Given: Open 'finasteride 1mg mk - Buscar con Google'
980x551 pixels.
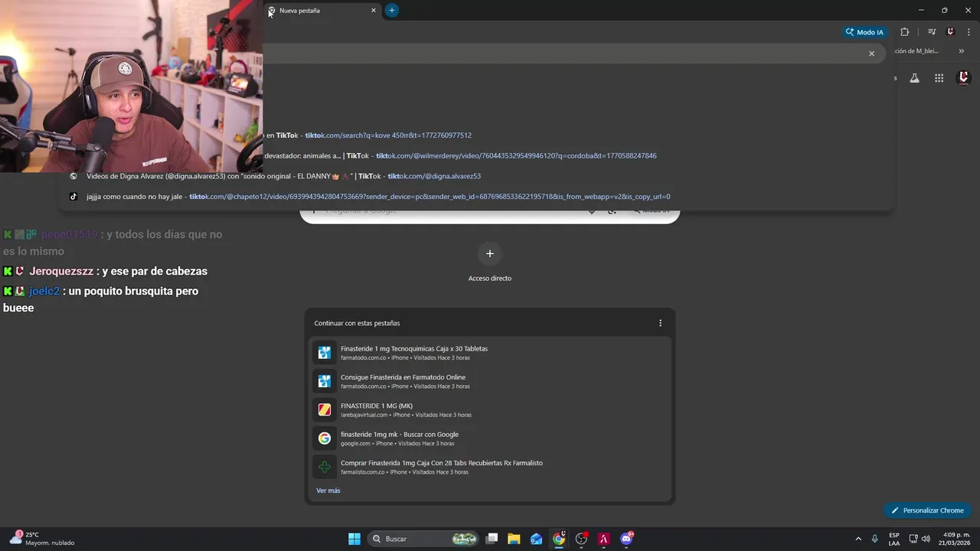Looking at the screenshot, I should coord(490,439).
